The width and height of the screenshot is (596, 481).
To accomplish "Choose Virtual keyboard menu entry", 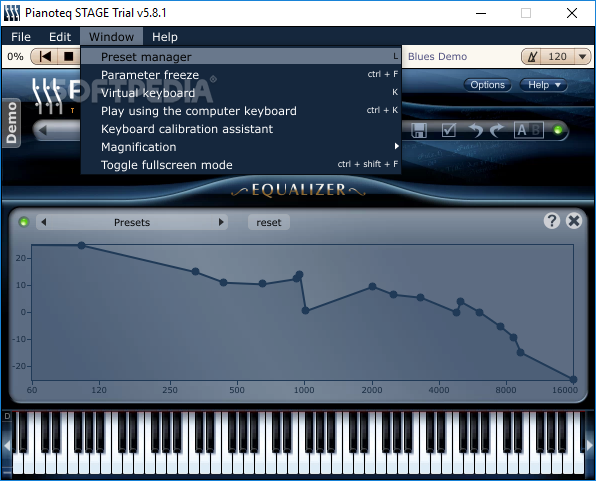I will click(241, 93).
